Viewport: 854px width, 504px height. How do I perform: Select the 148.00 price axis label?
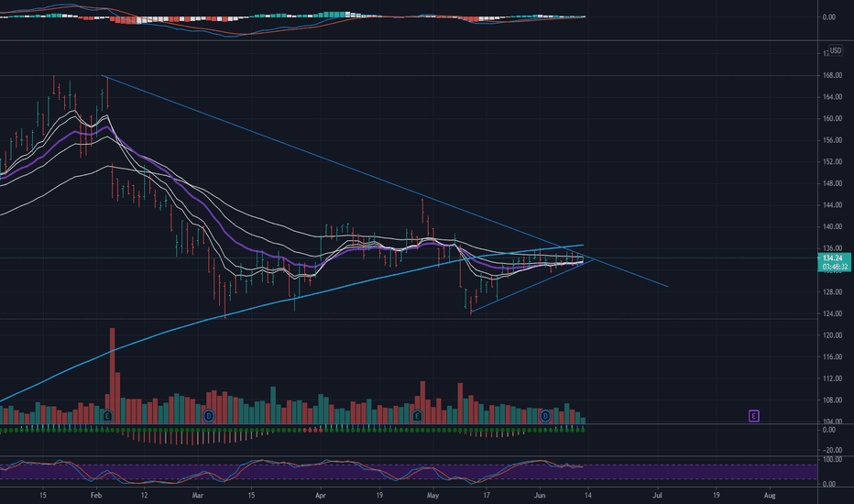pos(832,183)
